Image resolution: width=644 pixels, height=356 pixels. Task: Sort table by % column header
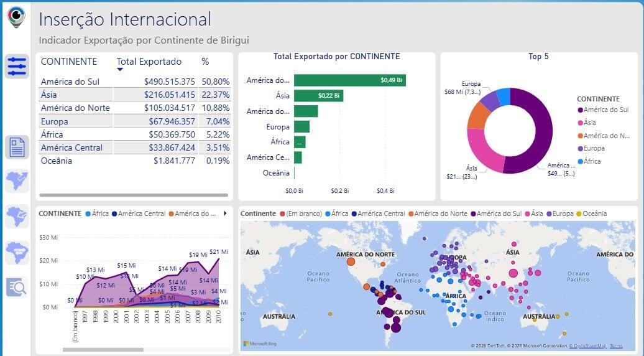pyautogui.click(x=205, y=62)
